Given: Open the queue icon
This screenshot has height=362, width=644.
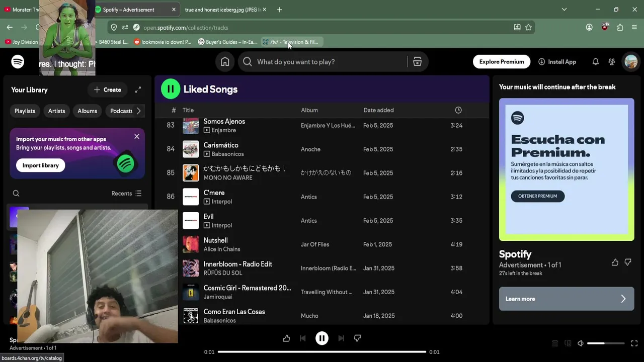Looking at the screenshot, I should (x=555, y=343).
